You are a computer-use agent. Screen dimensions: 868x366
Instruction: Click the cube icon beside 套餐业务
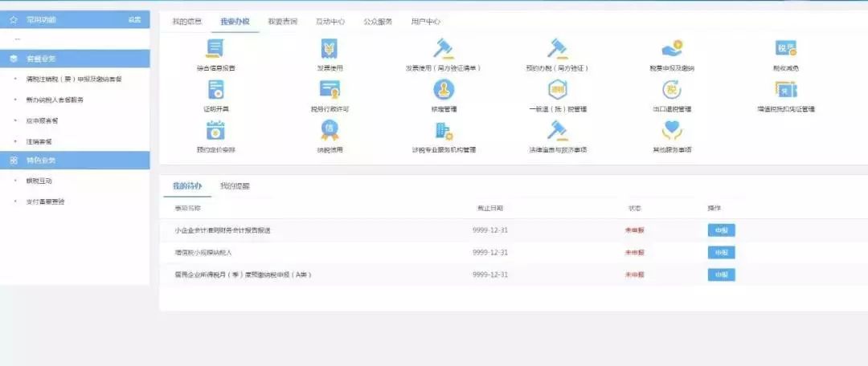14,59
